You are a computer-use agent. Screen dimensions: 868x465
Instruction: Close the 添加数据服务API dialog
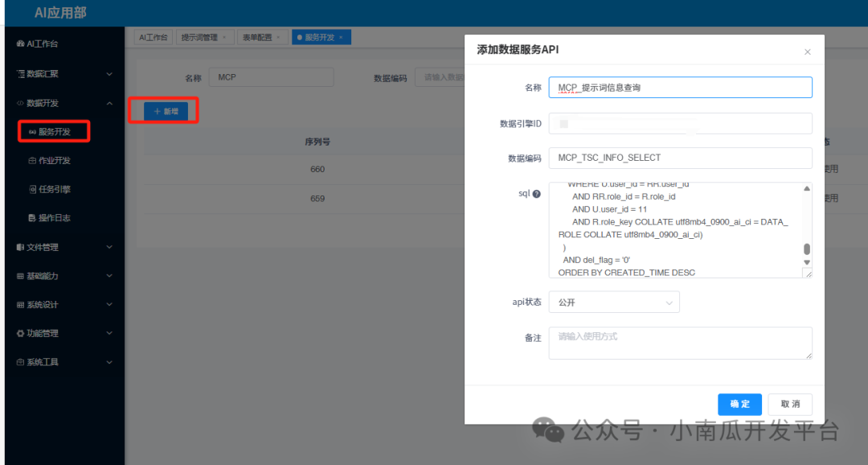tap(808, 52)
